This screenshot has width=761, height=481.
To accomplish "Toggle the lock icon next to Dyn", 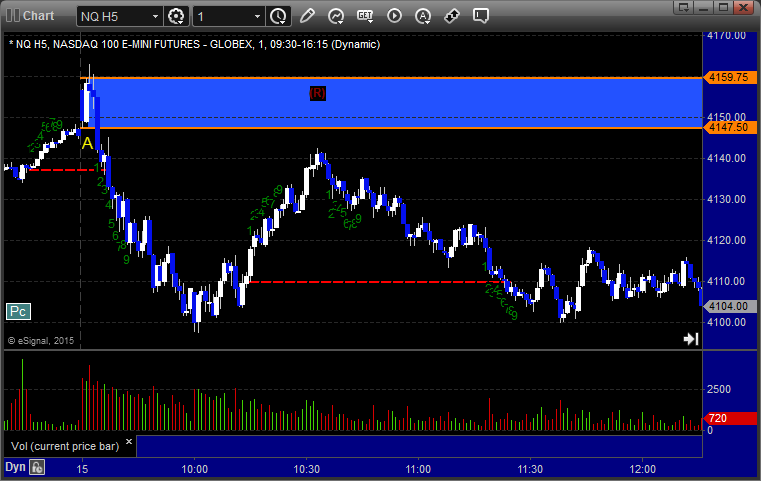I will [x=37, y=467].
